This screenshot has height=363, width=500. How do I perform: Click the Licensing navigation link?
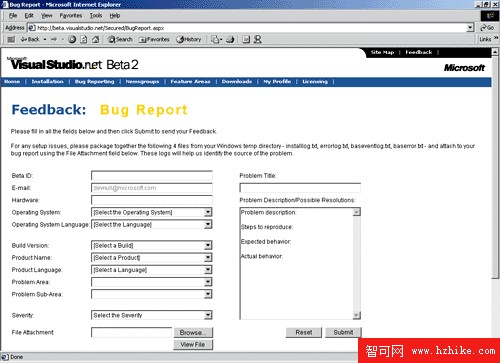[315, 82]
